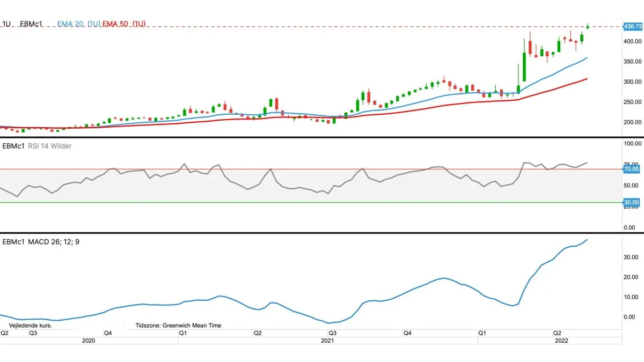This screenshot has width=644, height=362.
Task: Click the EMA 50 (1U) legend entry
Action: click(124, 24)
